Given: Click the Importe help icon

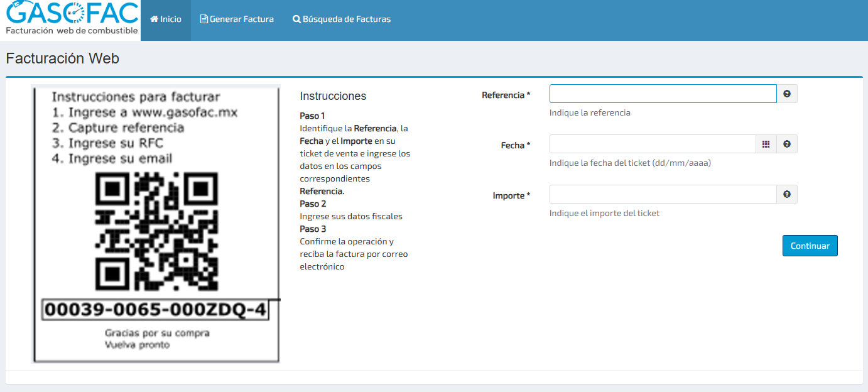Looking at the screenshot, I should click(787, 194).
